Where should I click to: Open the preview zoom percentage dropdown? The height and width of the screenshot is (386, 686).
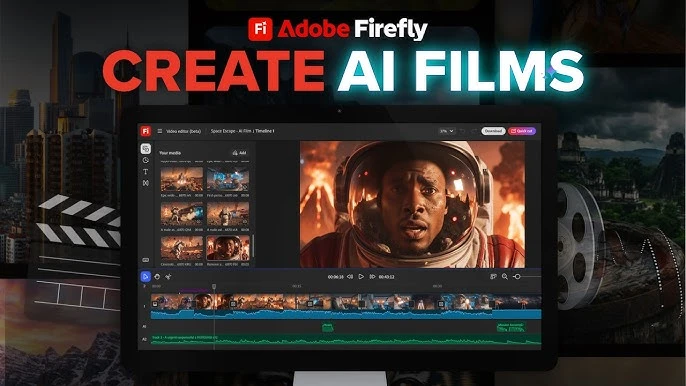447,131
